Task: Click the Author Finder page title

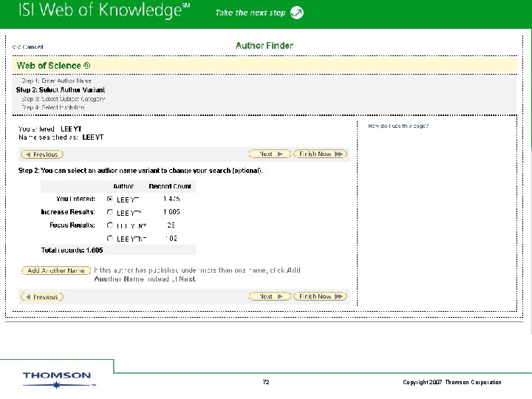Action: point(265,46)
